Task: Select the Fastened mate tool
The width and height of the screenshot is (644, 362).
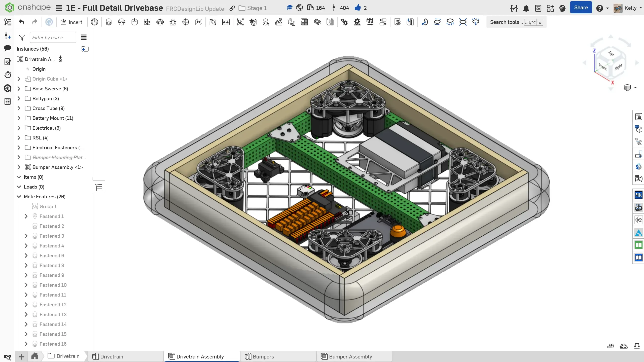Action: coord(109,22)
